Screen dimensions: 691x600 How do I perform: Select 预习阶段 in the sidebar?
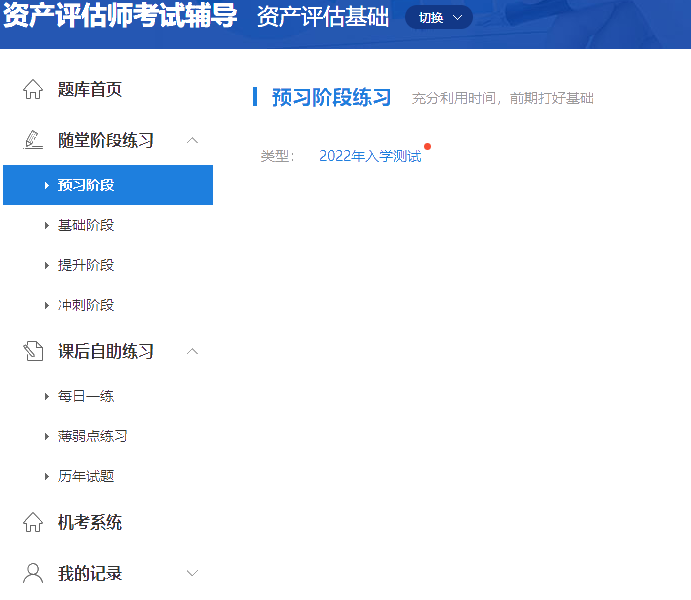108,185
